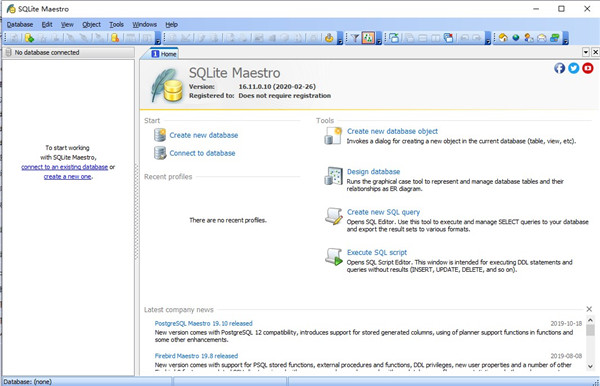The image size is (600, 386).
Task: Open 'PostgreSQL Maestro 19.10 released' news link
Action: pos(203,324)
